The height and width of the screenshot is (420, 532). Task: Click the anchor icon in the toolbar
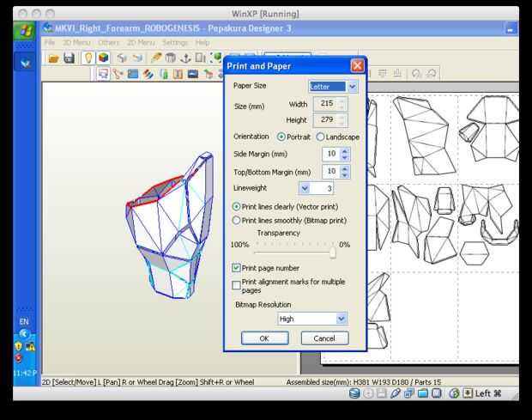(185, 58)
